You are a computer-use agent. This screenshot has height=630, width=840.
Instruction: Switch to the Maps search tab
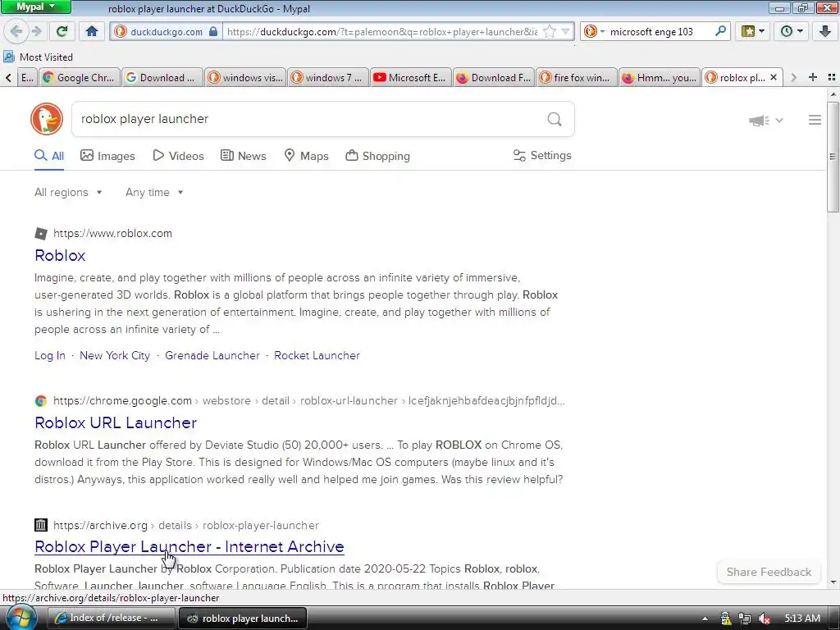pyautogui.click(x=306, y=156)
